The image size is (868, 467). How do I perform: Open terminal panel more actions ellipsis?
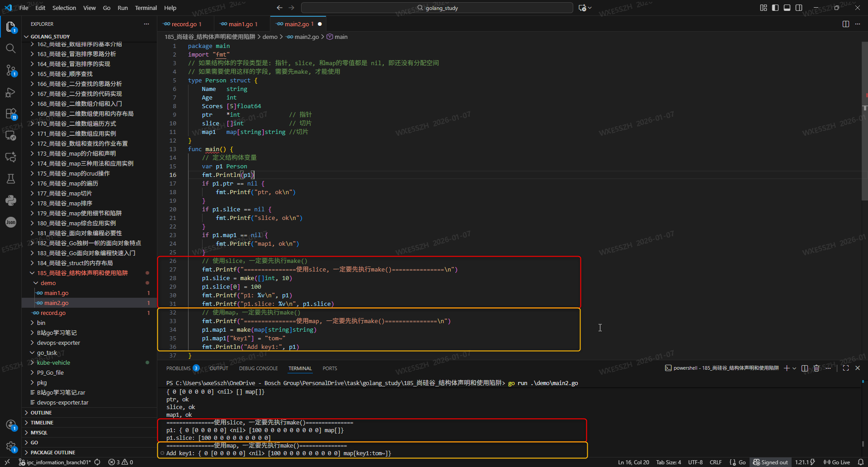pyautogui.click(x=828, y=368)
